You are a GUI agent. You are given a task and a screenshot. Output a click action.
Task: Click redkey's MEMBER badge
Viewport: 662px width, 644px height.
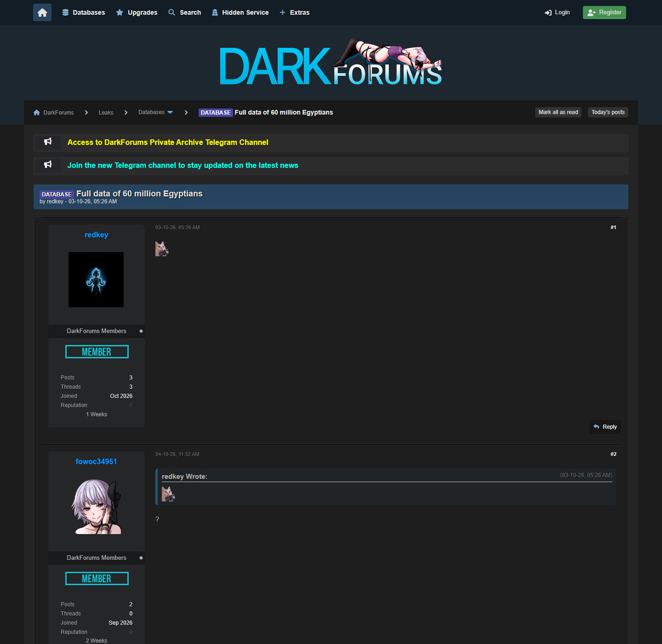97,352
